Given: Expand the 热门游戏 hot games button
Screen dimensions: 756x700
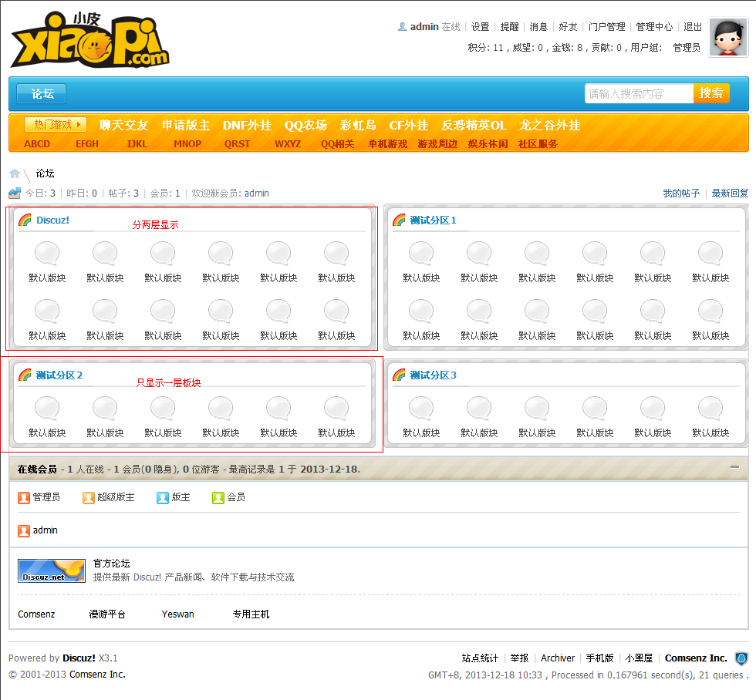Looking at the screenshot, I should [x=56, y=124].
